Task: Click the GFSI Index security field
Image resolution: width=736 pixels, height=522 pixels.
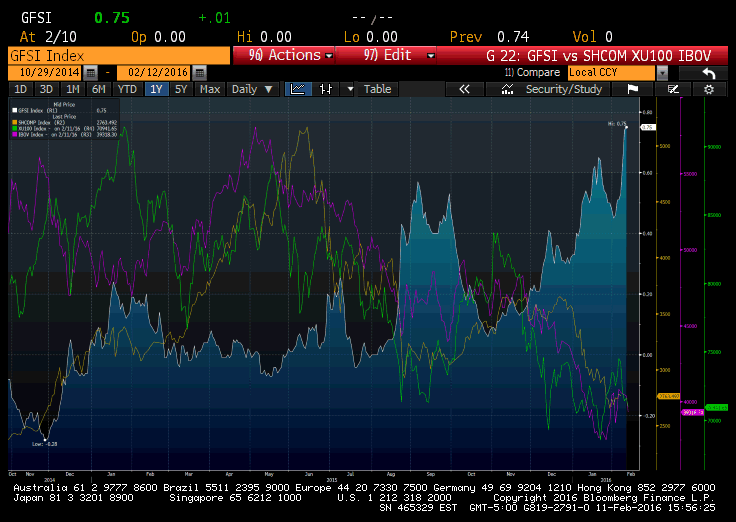Action: 119,55
